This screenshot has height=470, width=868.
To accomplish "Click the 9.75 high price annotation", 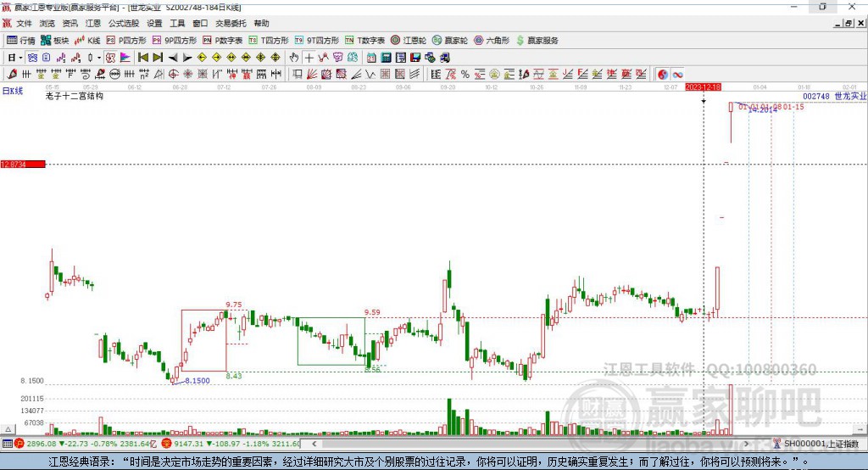I will tap(234, 305).
